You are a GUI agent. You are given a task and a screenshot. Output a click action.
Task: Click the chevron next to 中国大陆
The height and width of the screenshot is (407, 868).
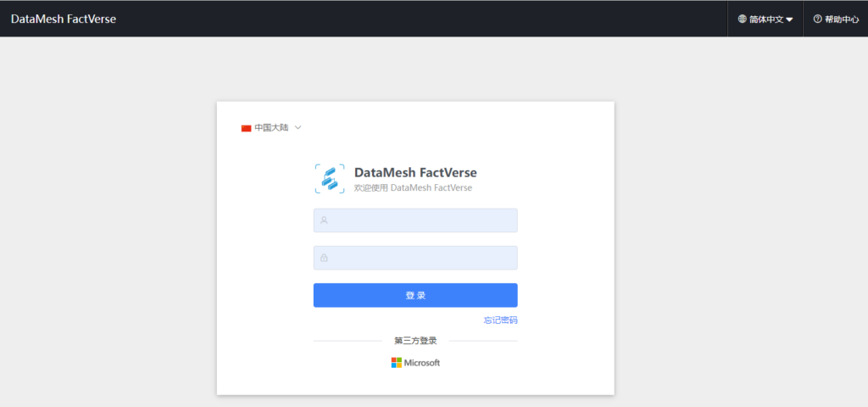[298, 128]
